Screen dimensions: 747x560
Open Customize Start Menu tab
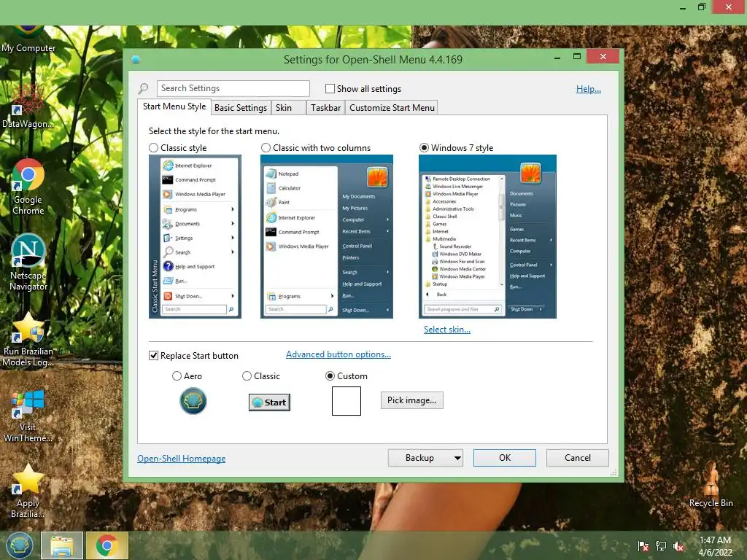pos(392,108)
